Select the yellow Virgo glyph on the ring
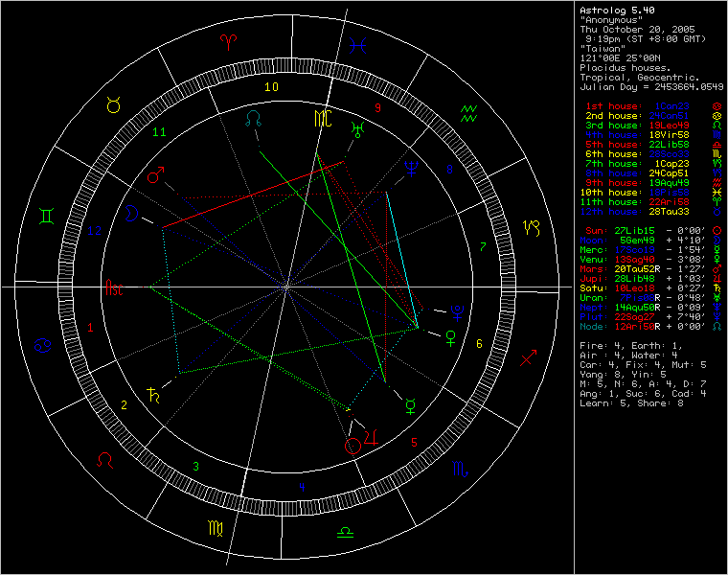The image size is (728, 575). [x=216, y=528]
